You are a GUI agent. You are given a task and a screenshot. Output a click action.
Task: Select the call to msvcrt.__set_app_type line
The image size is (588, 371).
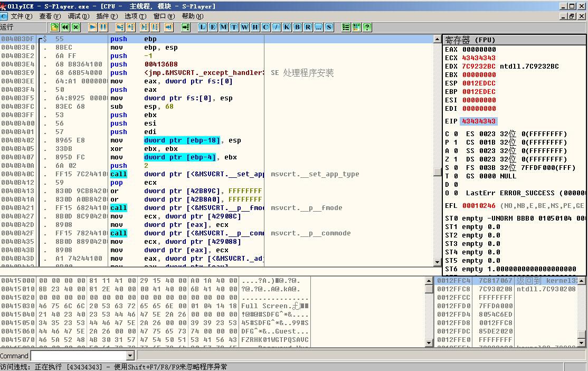(x=217, y=174)
